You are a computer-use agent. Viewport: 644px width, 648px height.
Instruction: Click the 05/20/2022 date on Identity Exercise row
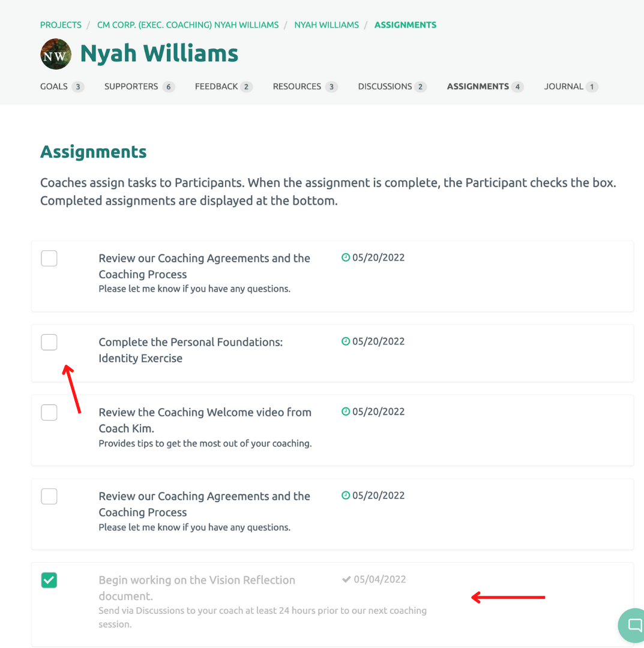pos(378,341)
